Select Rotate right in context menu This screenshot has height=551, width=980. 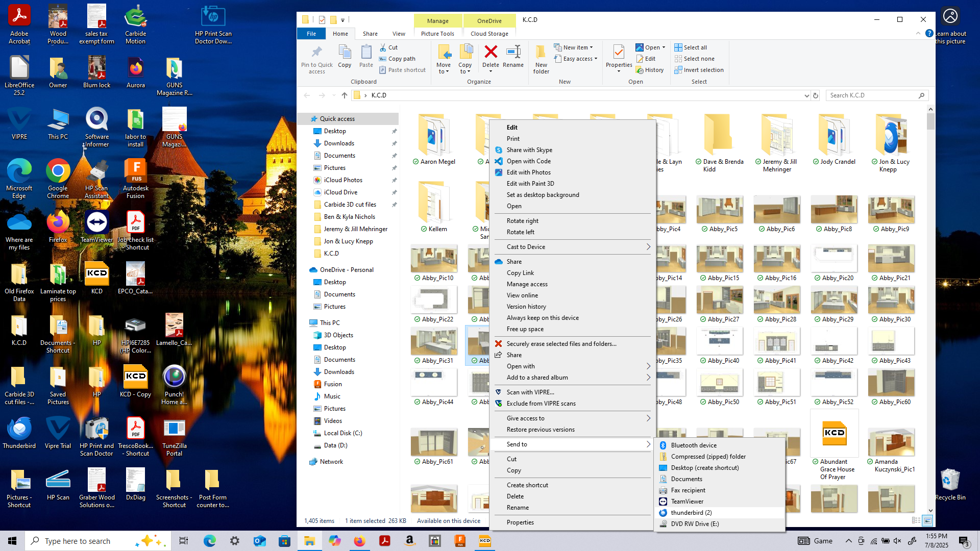[522, 220]
